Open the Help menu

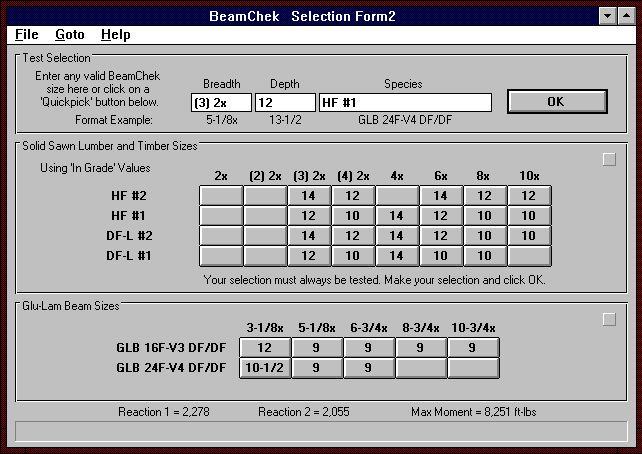115,34
